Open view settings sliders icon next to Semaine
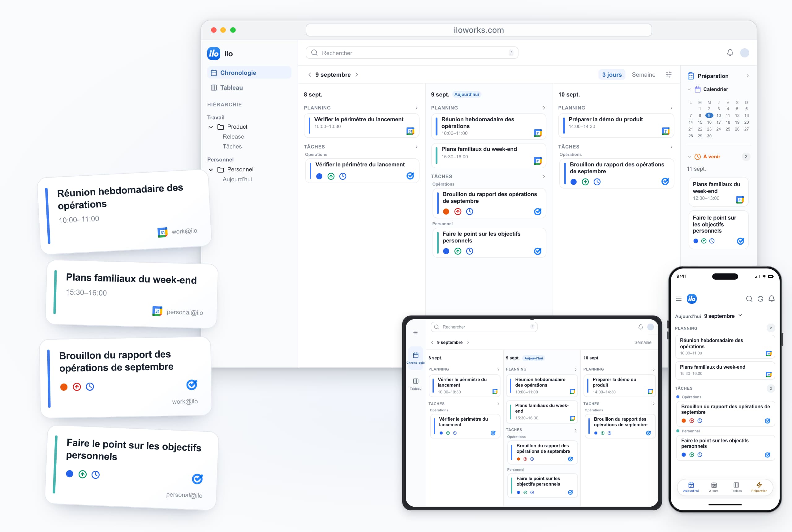792x532 pixels. [x=669, y=75]
